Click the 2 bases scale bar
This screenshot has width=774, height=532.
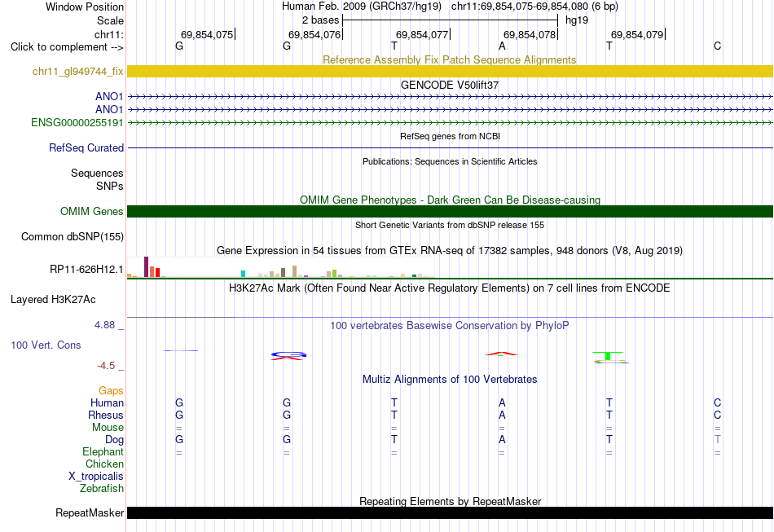pyautogui.click(x=450, y=20)
